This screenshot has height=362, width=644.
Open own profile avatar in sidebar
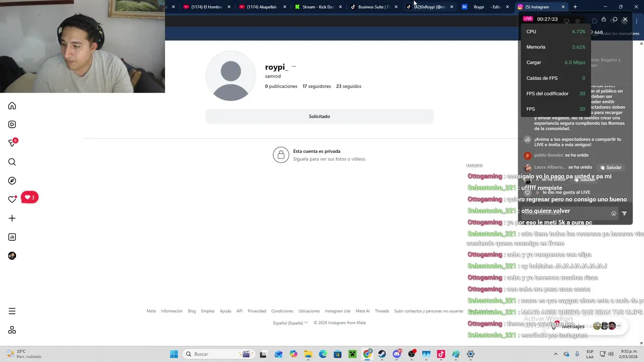12,255
